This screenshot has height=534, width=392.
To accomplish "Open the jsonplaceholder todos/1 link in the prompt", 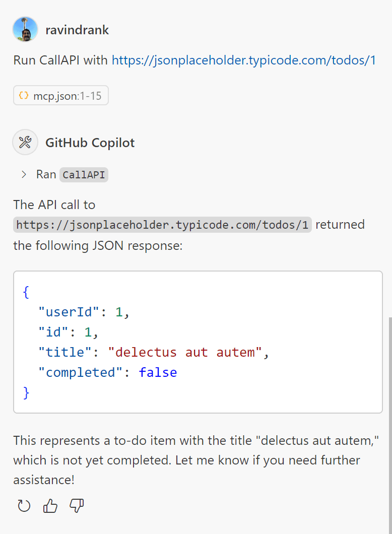I will pyautogui.click(x=244, y=60).
